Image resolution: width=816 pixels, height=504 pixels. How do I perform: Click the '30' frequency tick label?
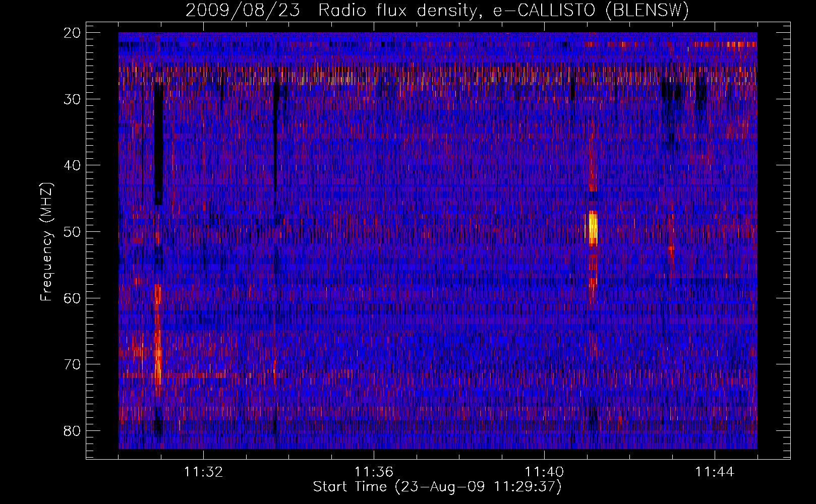point(73,99)
